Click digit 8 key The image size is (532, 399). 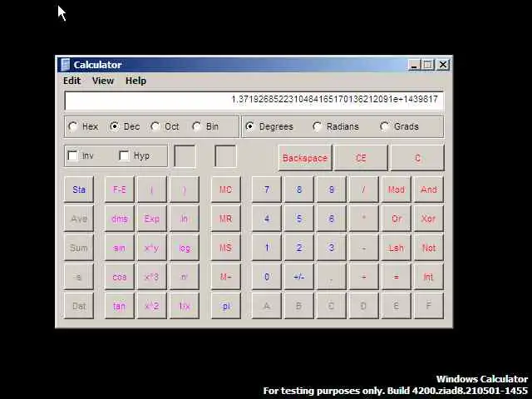pos(299,190)
